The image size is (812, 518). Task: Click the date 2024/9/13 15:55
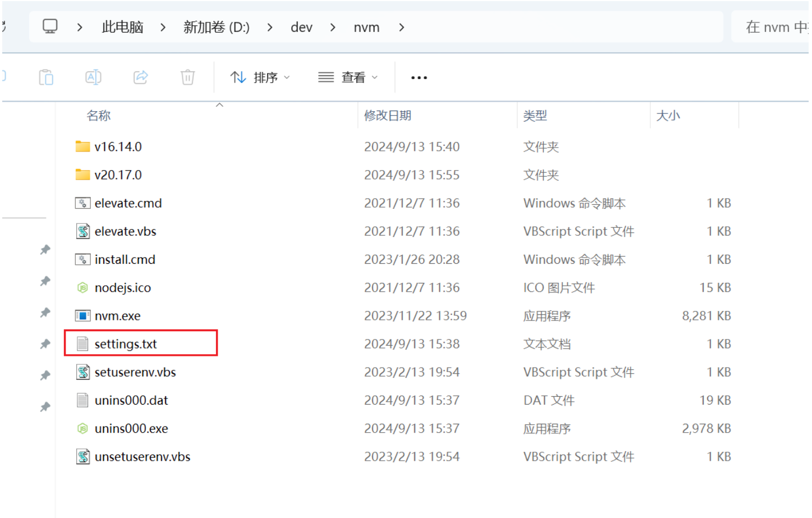(x=412, y=175)
